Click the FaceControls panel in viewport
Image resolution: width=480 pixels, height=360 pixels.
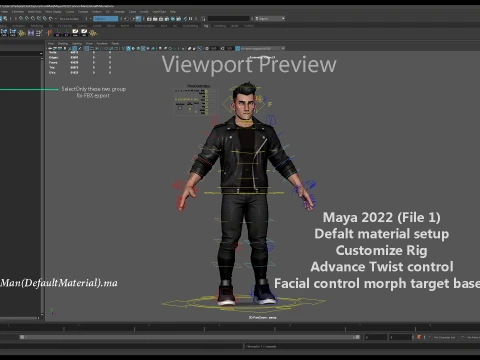pos(196,100)
